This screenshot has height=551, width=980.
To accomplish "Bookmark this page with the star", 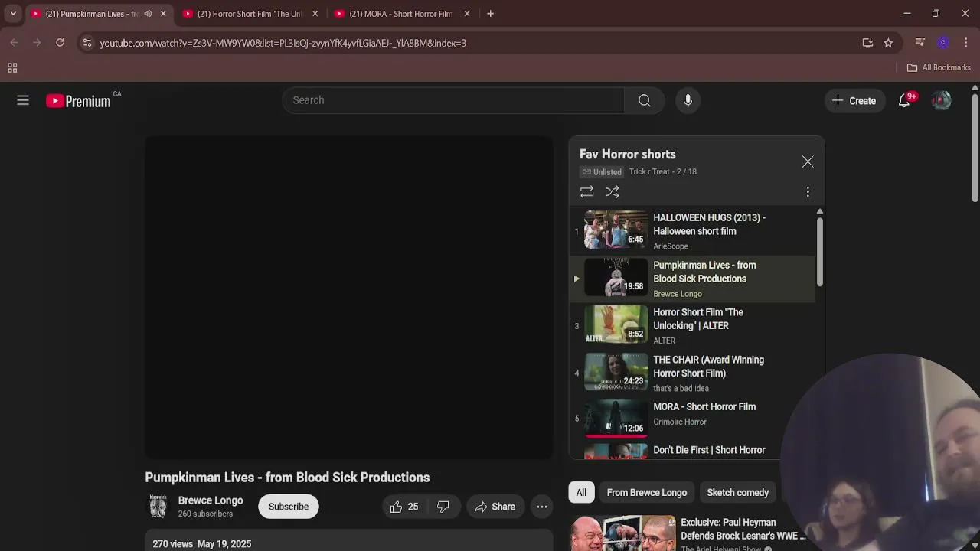I will click(x=888, y=43).
